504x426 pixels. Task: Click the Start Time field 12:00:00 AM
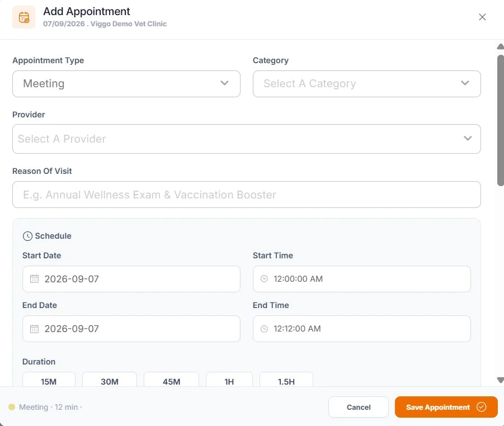click(361, 279)
